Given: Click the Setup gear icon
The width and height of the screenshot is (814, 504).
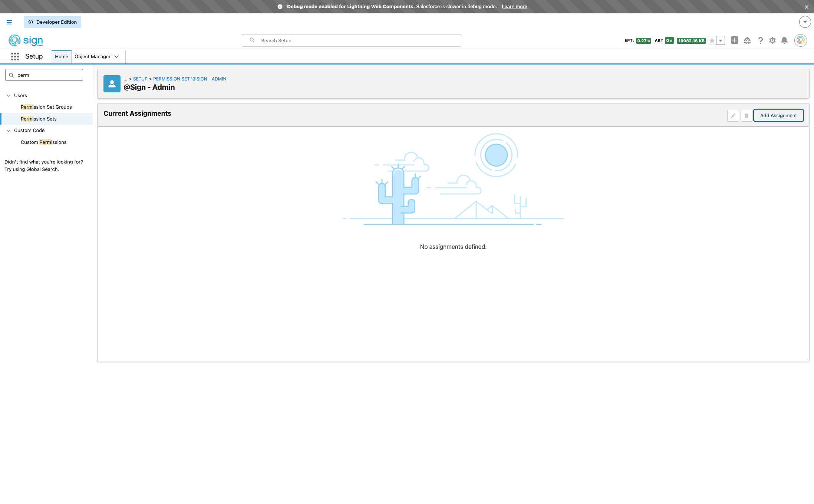Looking at the screenshot, I should coord(772,40).
